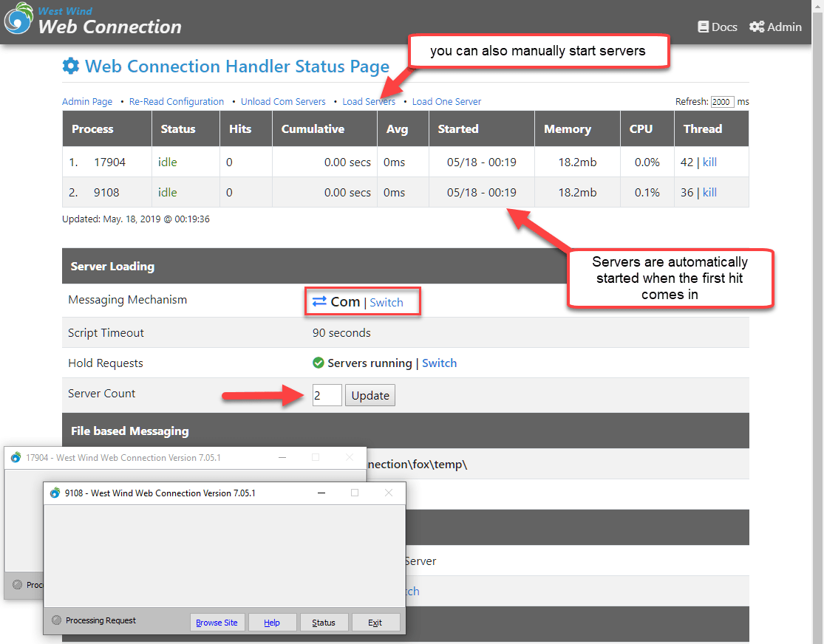Click Load One Server

(446, 101)
